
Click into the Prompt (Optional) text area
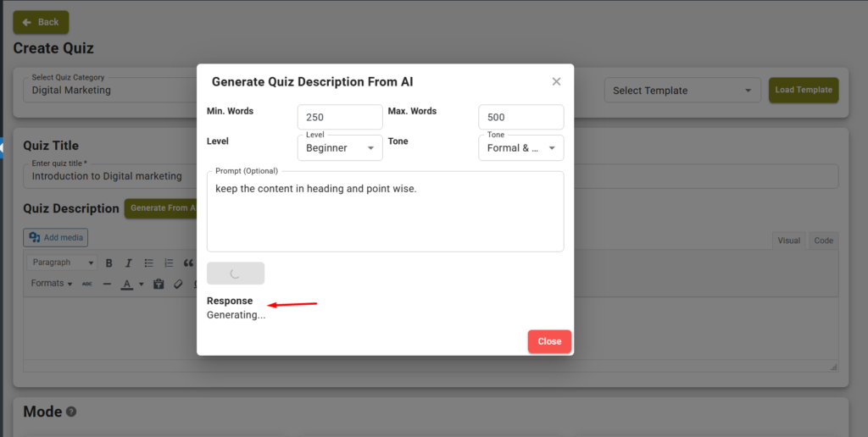coord(386,212)
